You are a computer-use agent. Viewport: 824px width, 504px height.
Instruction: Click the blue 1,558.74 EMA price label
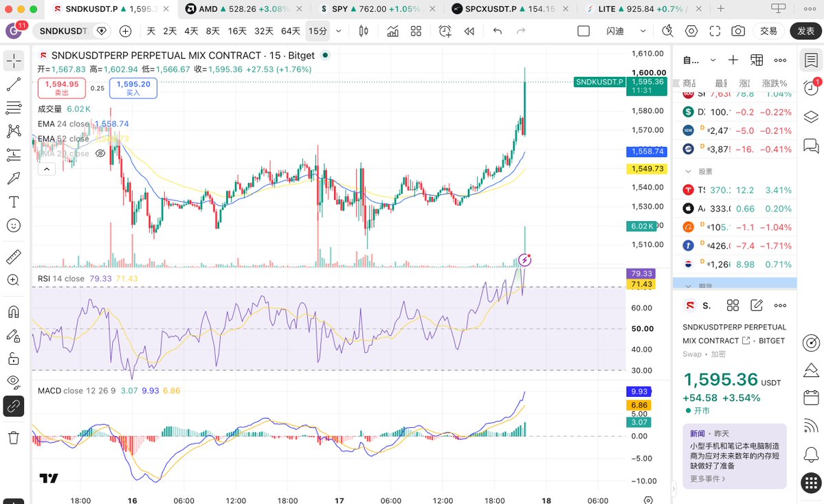click(647, 151)
